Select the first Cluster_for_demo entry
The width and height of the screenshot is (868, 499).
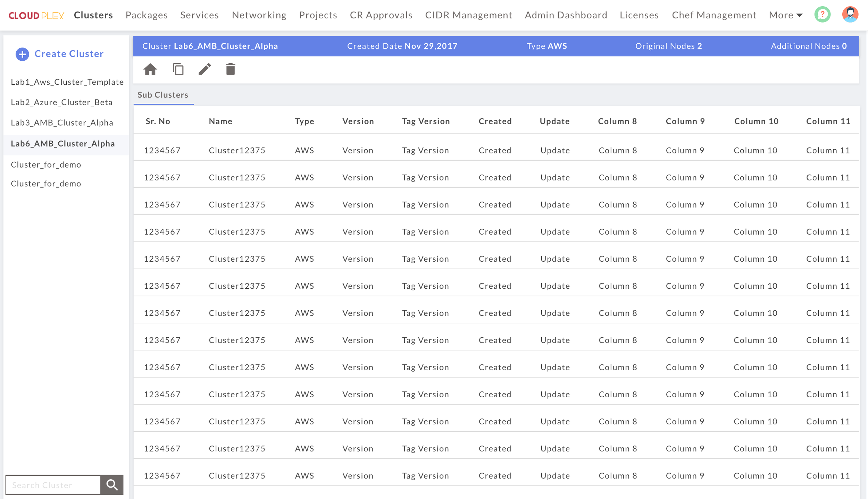[x=46, y=164]
